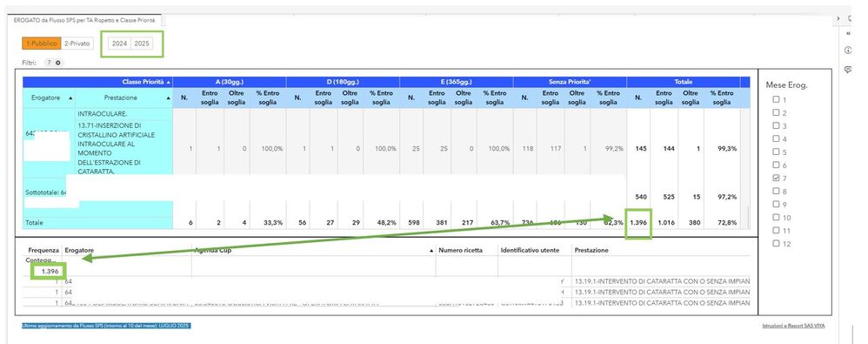Sort by Erogatore column arrow
The width and height of the screenshot is (868, 344).
pos(70,98)
